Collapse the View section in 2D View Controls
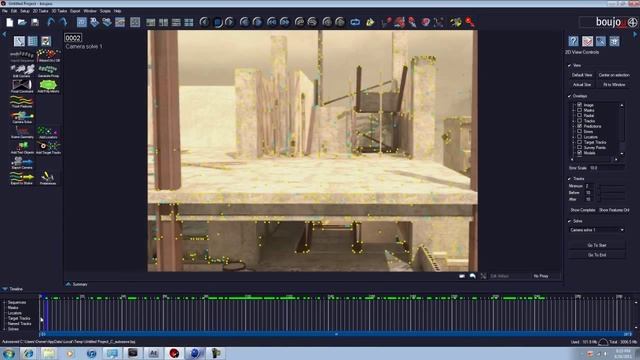The image size is (640, 360). click(x=570, y=65)
